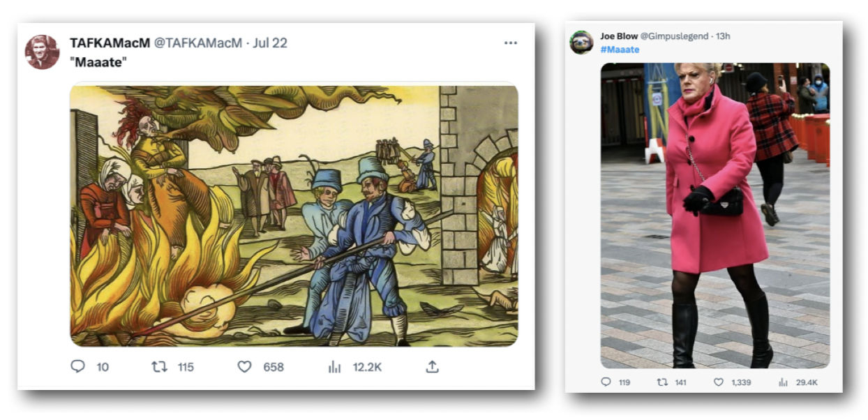Open the @Gimpuslegend handle link
The image size is (868, 420).
674,36
